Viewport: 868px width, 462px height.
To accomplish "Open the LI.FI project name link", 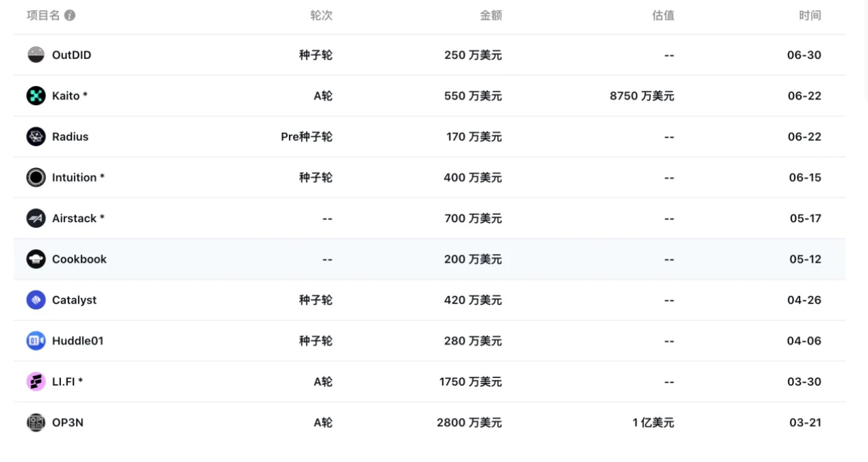I will pos(68,381).
